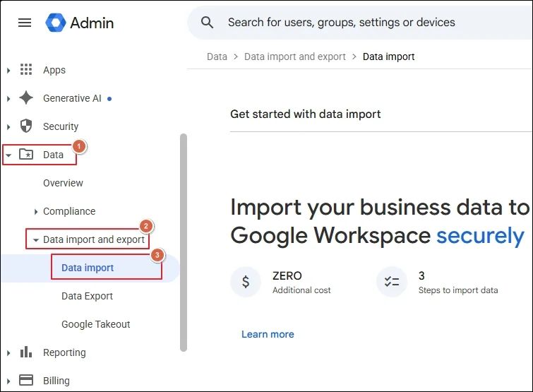Collapse Data import and export arrow
The image size is (533, 392).
point(36,240)
